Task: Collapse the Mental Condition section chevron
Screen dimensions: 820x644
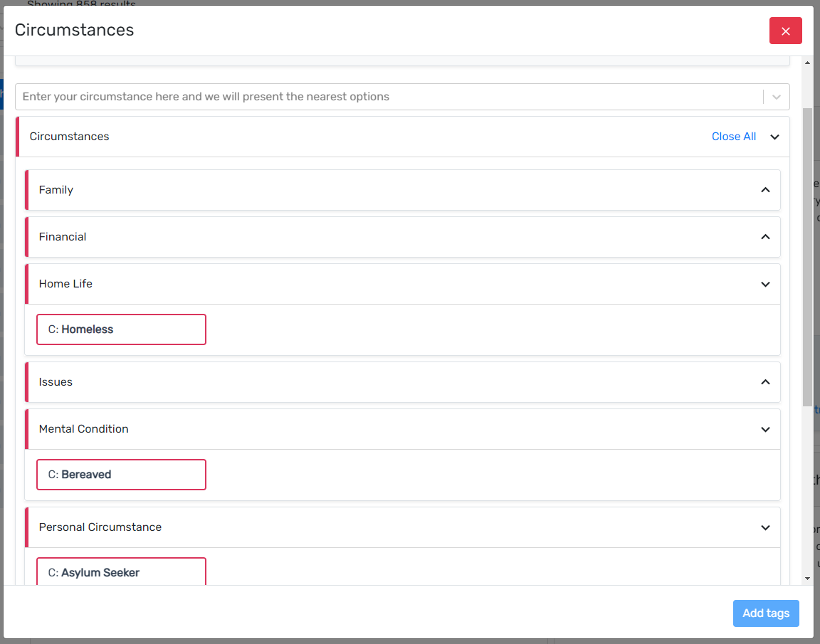Action: (x=765, y=429)
